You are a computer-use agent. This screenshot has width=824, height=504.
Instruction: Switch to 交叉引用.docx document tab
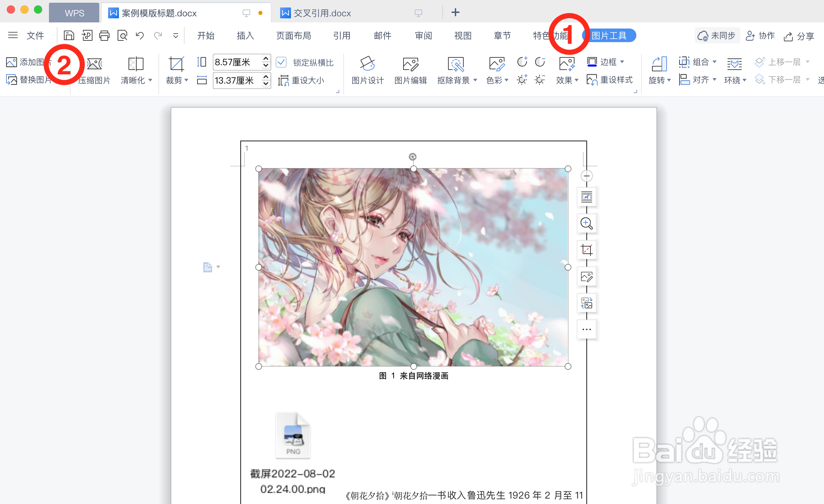click(x=322, y=13)
